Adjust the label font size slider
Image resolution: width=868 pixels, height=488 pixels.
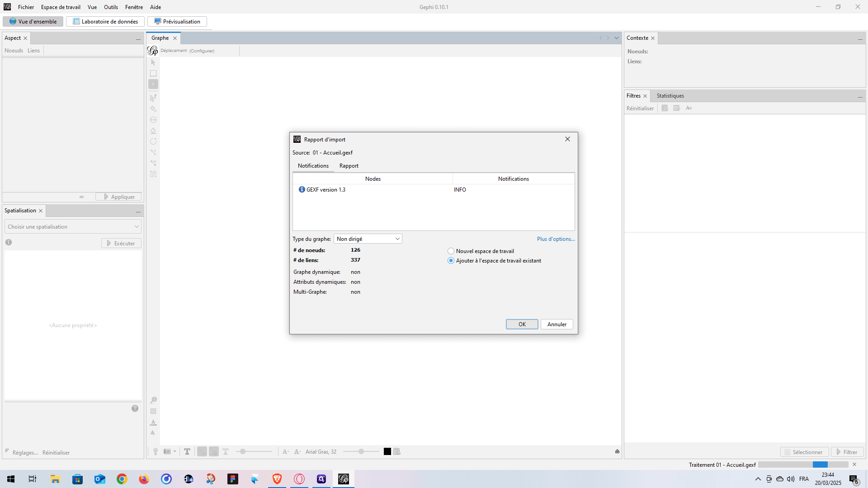(361, 451)
